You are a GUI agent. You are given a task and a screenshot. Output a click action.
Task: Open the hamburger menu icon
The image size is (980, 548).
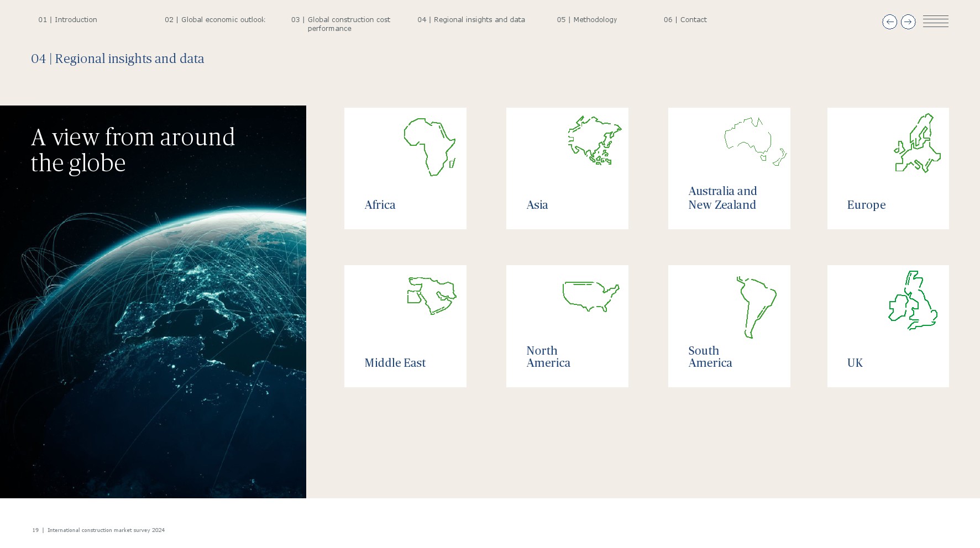pyautogui.click(x=935, y=22)
